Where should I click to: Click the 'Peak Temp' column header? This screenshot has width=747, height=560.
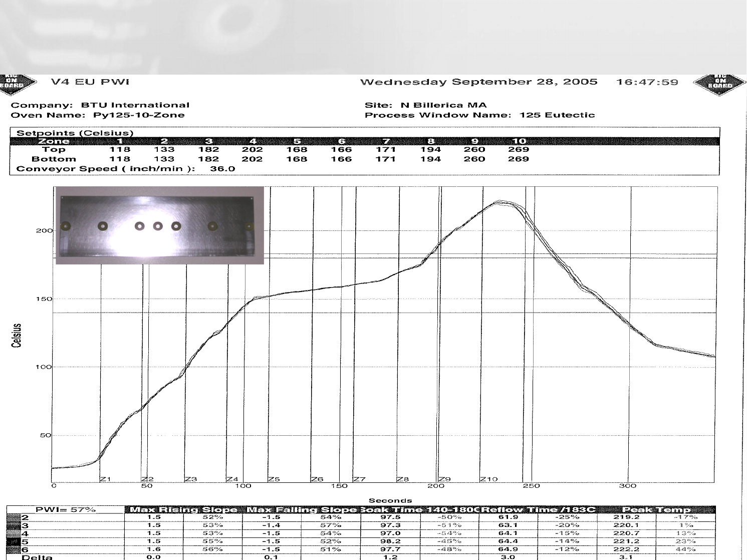click(656, 509)
